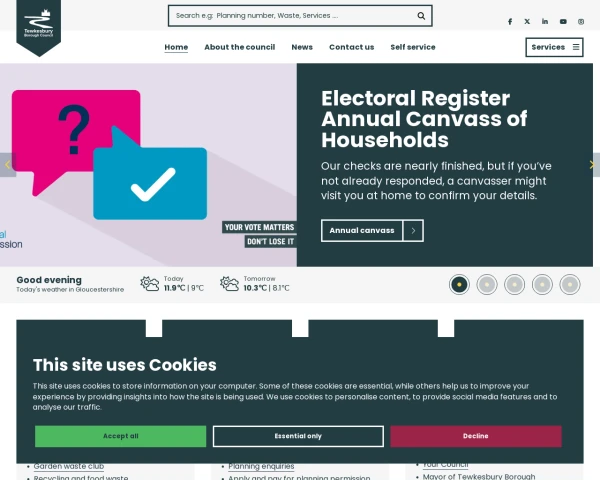Open the Instagram social icon

tap(581, 21)
